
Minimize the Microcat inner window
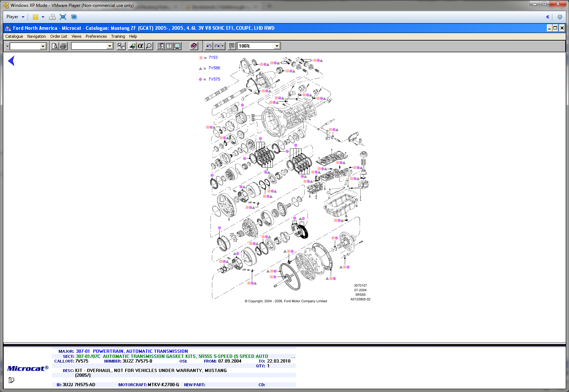coord(549,28)
